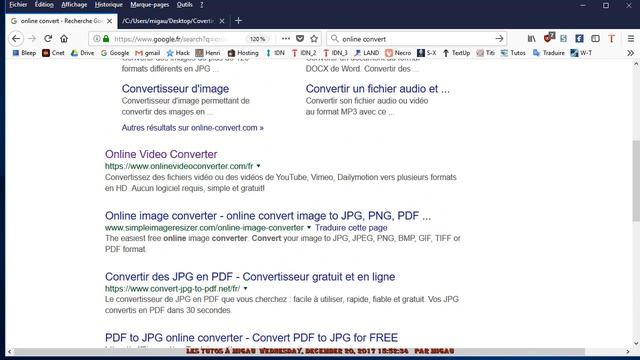
Task: Close the Desktop file tab
Action: 222,21
